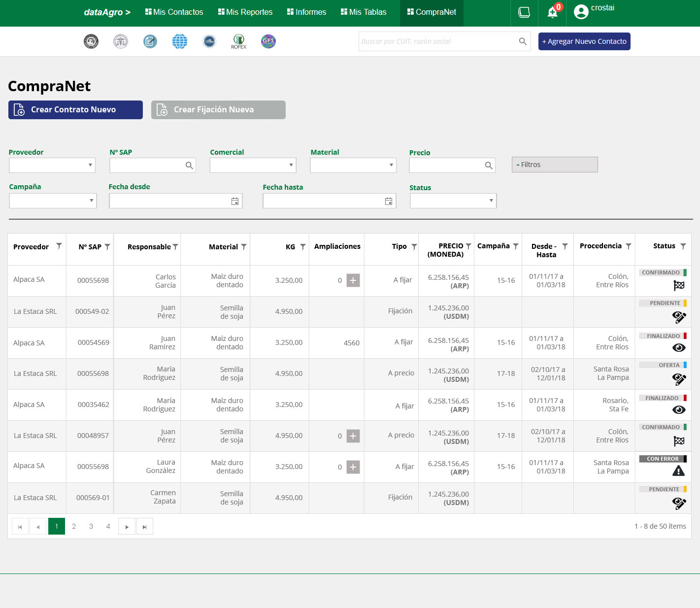
Task: Open Mis Contactos menu
Action: click(174, 12)
